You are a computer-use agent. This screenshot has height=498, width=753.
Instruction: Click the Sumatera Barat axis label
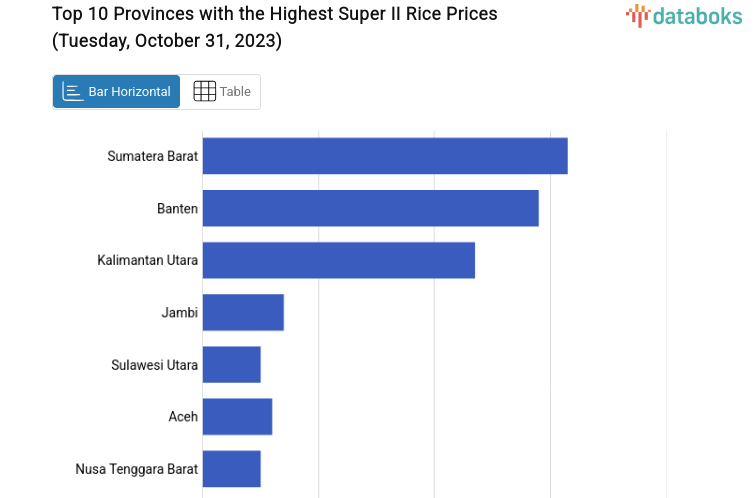click(152, 156)
